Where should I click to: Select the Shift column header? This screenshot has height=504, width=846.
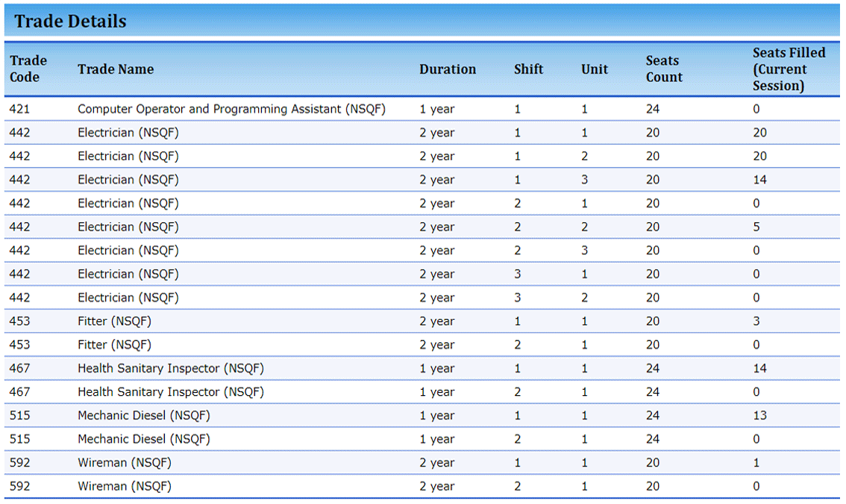pos(528,69)
